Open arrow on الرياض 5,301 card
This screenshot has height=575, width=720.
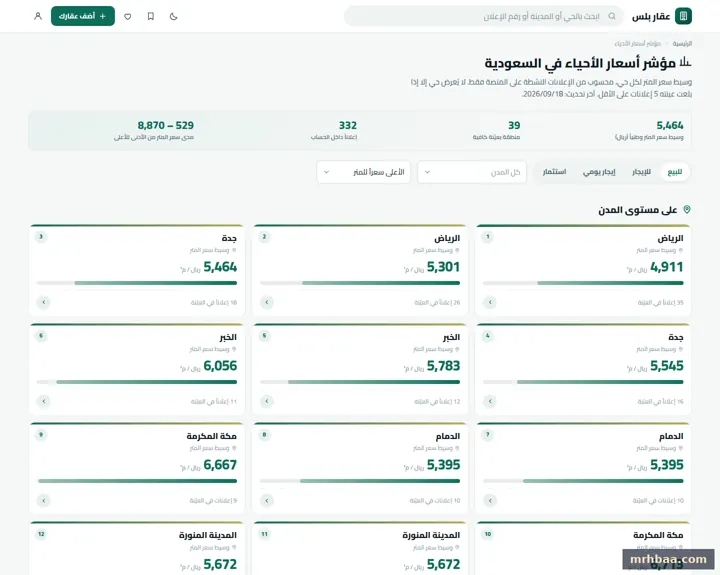pyautogui.click(x=267, y=302)
